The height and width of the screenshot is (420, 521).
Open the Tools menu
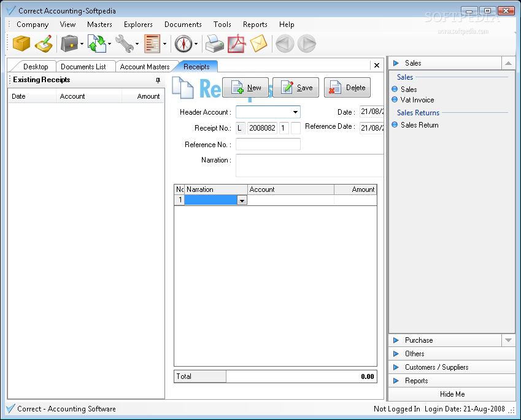[222, 25]
